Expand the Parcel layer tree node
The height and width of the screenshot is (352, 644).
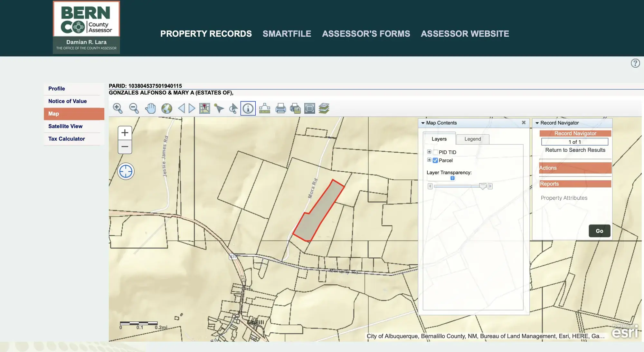coord(429,160)
